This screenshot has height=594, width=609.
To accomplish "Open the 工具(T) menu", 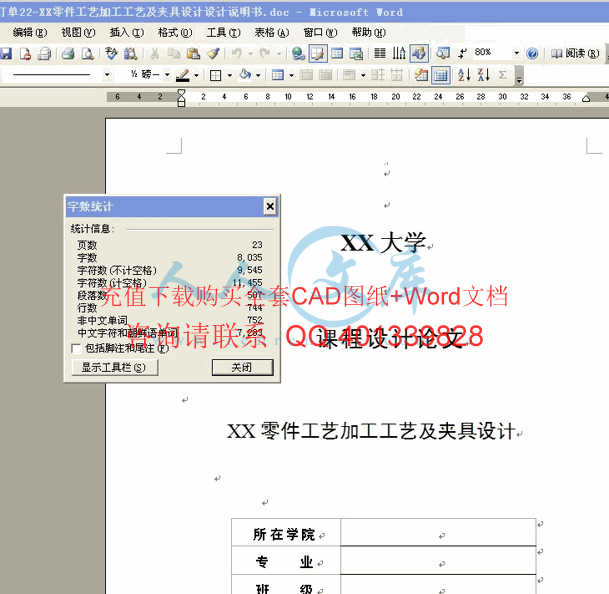I will click(223, 33).
